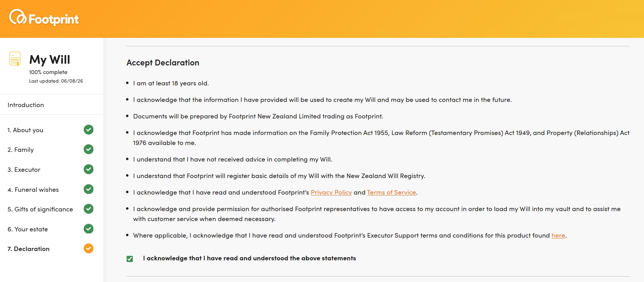Open the Terms of Service link
This screenshot has width=644, height=282.
pos(391,192)
